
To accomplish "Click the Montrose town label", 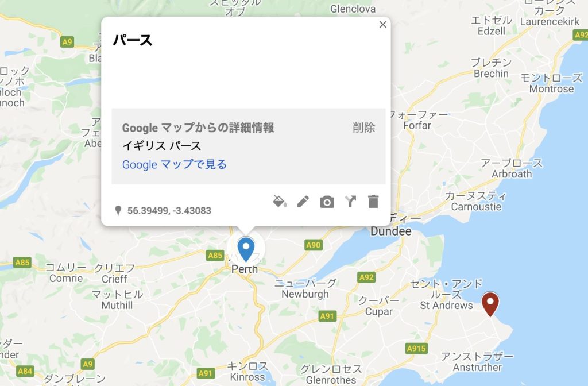I will (x=551, y=89).
